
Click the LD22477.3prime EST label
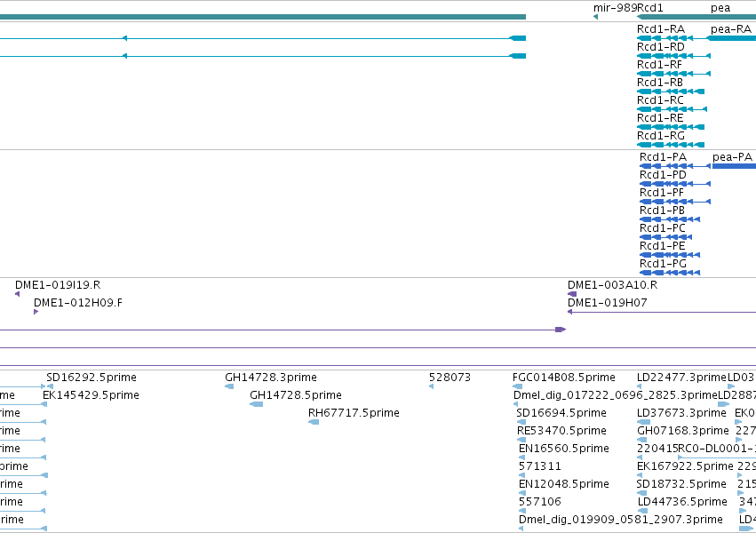(681, 378)
